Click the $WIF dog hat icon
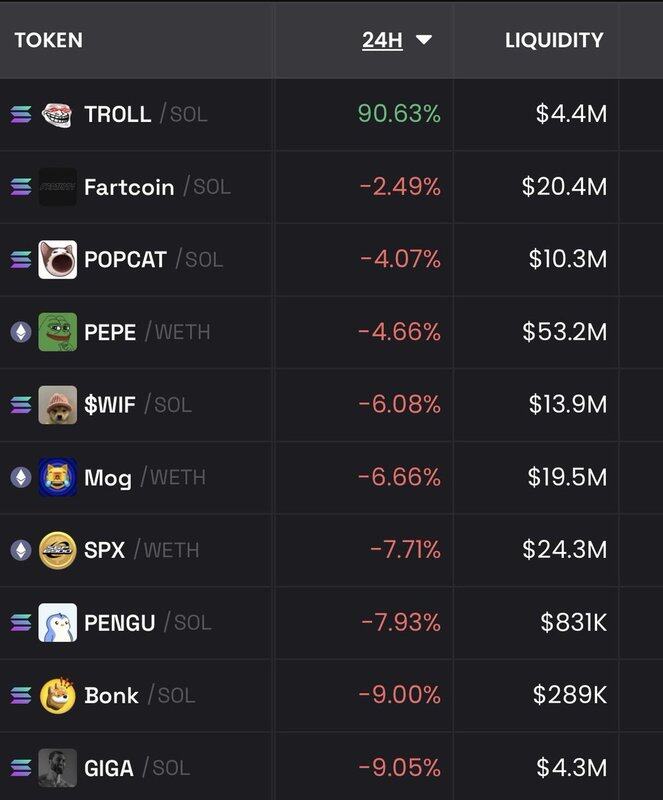Viewport: 663px width, 800px height. coord(57,405)
